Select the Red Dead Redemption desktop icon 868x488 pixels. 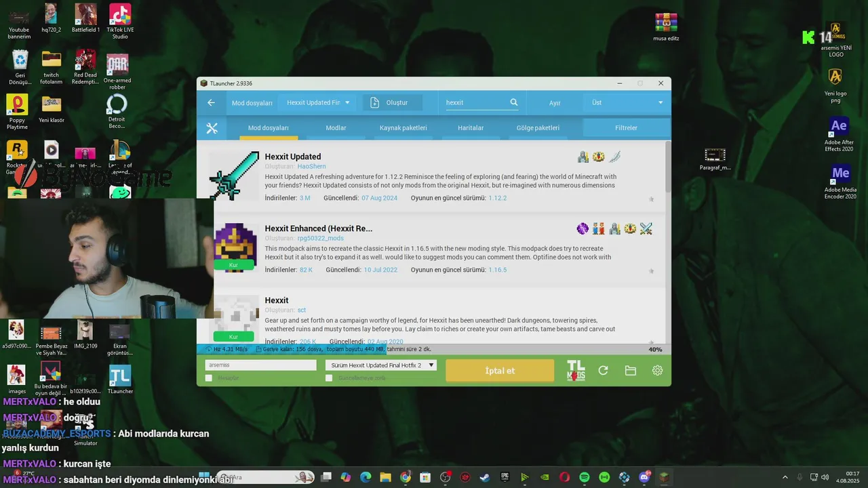(x=85, y=66)
